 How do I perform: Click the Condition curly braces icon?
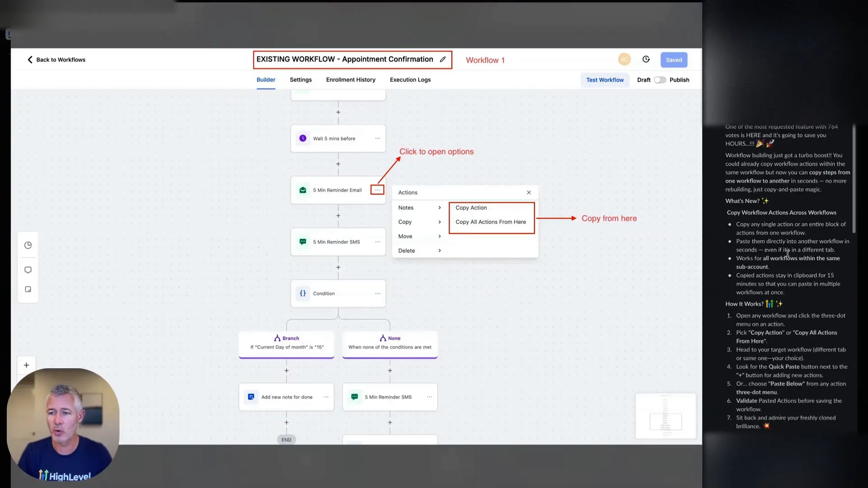[x=303, y=293]
